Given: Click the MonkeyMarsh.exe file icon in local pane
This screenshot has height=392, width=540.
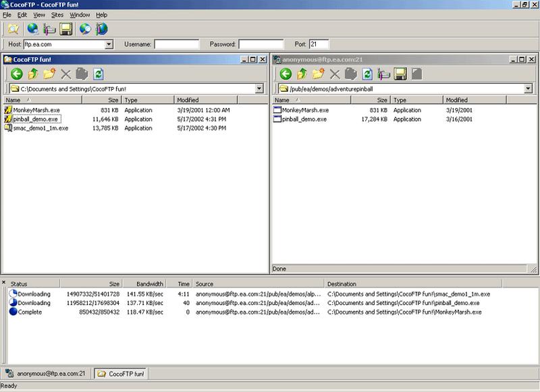Looking at the screenshot, I should [8, 110].
